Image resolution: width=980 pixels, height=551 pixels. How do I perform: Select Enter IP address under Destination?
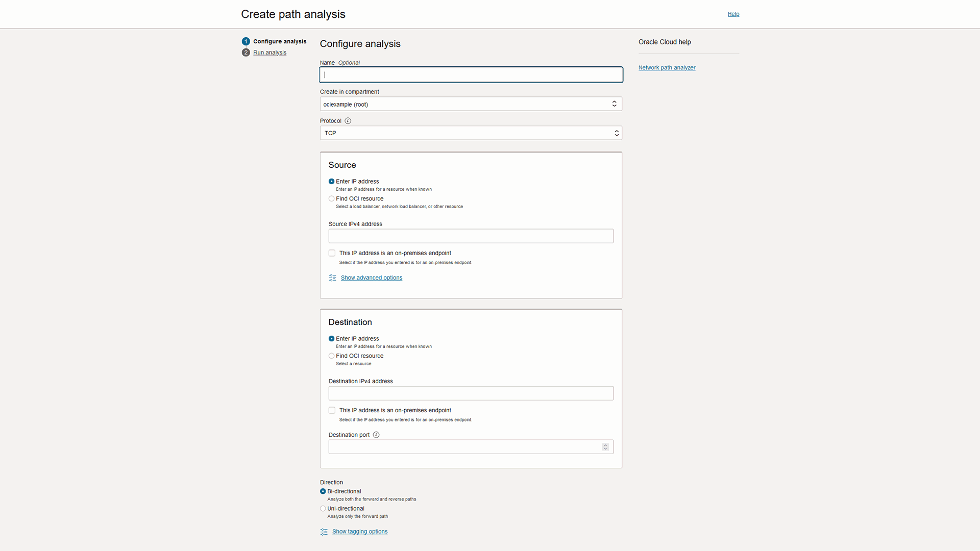[x=331, y=338]
